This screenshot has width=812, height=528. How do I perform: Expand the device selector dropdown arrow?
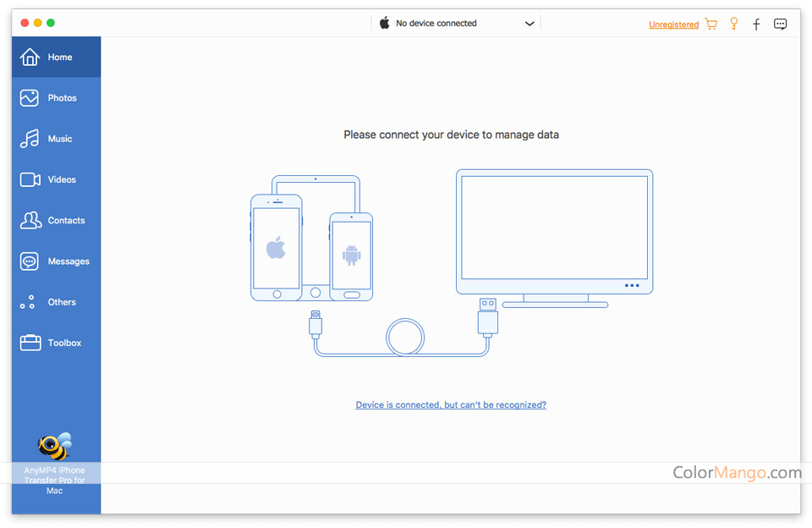[x=529, y=24]
